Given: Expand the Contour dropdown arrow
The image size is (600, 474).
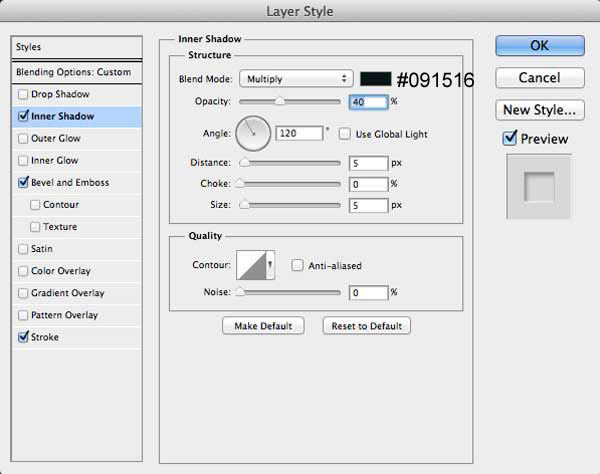Looking at the screenshot, I should pos(270,265).
